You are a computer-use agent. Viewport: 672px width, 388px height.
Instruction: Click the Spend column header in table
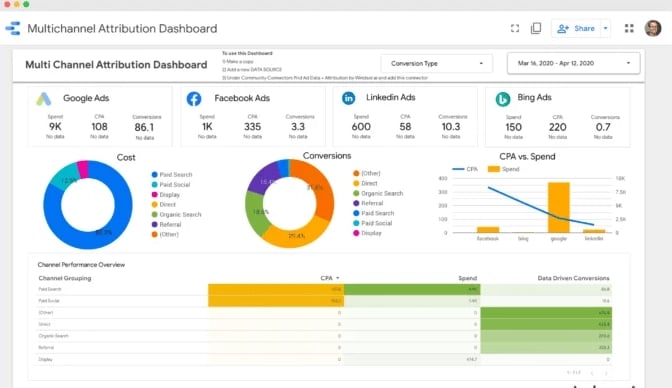(x=468, y=278)
